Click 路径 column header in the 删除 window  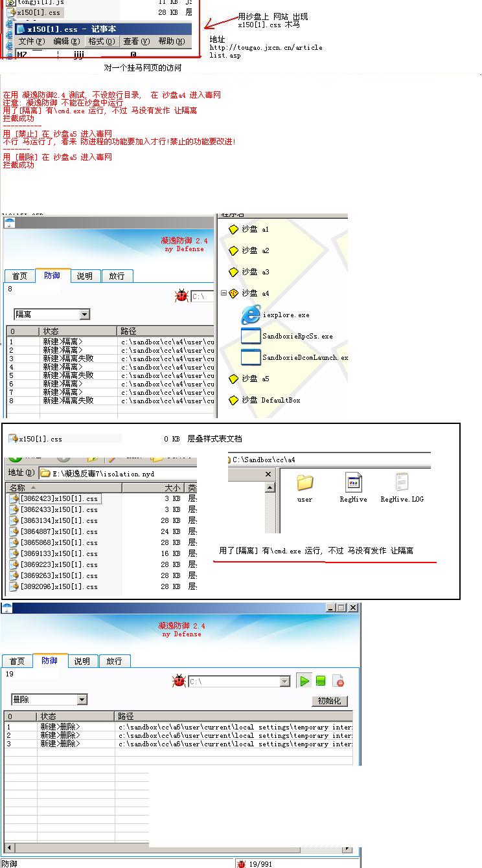pos(235,717)
